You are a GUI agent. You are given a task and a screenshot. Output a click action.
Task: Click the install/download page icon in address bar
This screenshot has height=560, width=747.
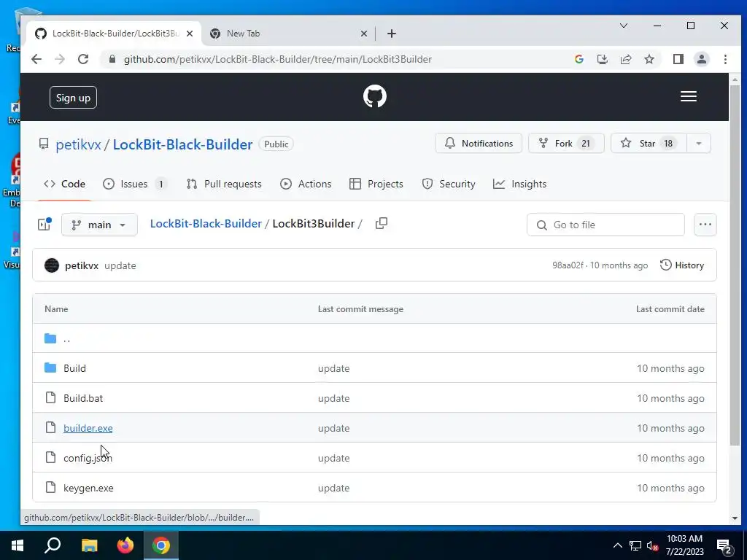click(602, 59)
